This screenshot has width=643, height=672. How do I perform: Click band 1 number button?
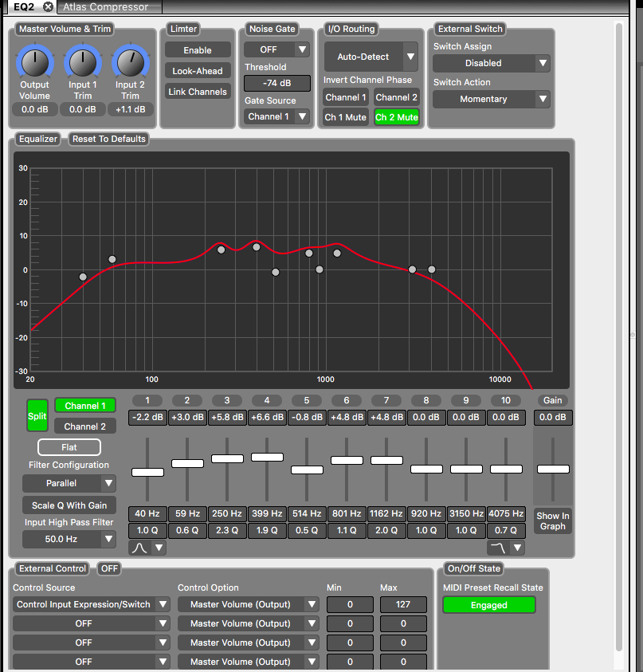tap(147, 400)
